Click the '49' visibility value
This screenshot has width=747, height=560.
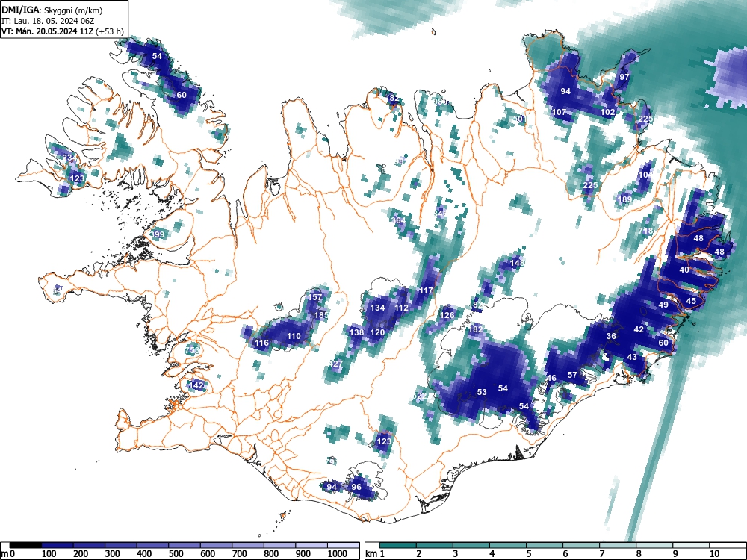point(663,305)
